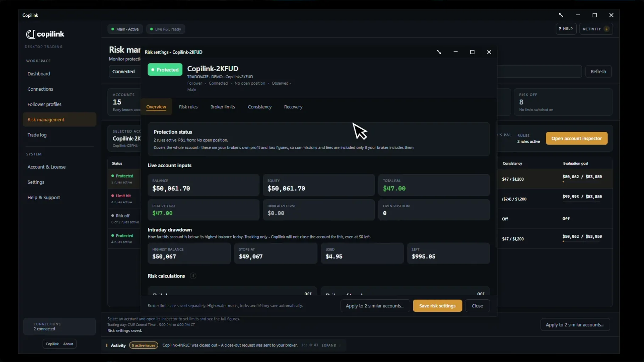Click the Protected status badge
The height and width of the screenshot is (362, 644).
tap(165, 70)
